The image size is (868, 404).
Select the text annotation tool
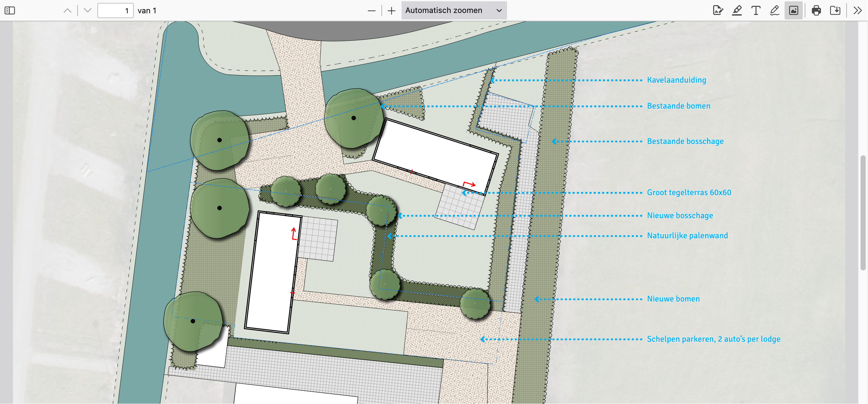click(756, 10)
